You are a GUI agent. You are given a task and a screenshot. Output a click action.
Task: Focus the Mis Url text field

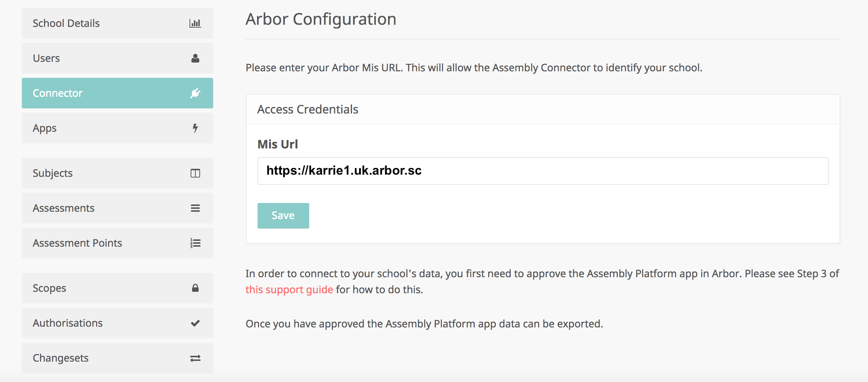click(x=543, y=171)
